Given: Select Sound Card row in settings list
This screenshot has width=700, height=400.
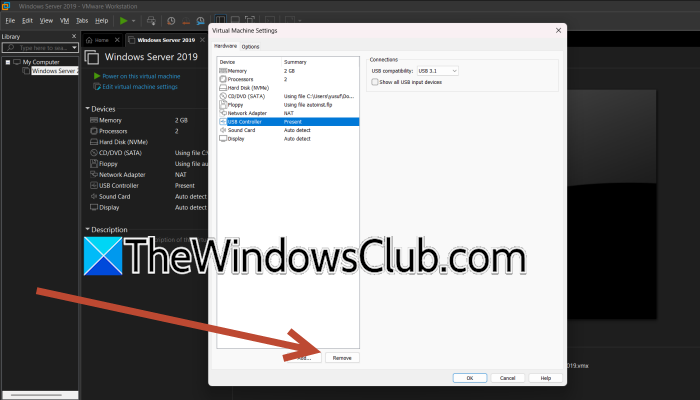Looking at the screenshot, I should tap(288, 130).
